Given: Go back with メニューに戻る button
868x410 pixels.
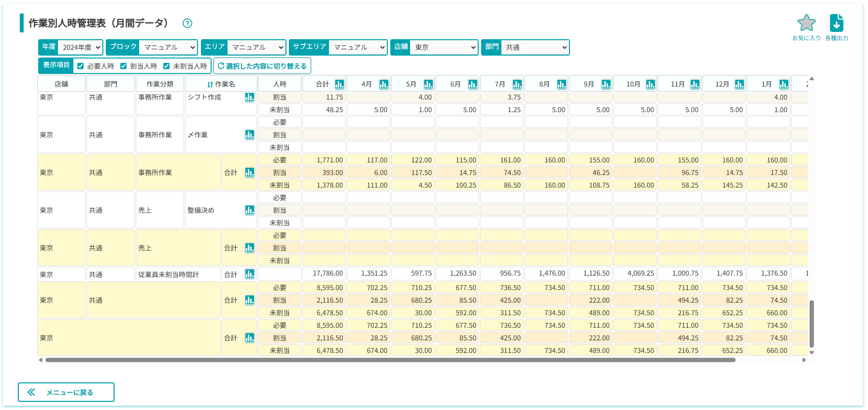Looking at the screenshot, I should (66, 392).
